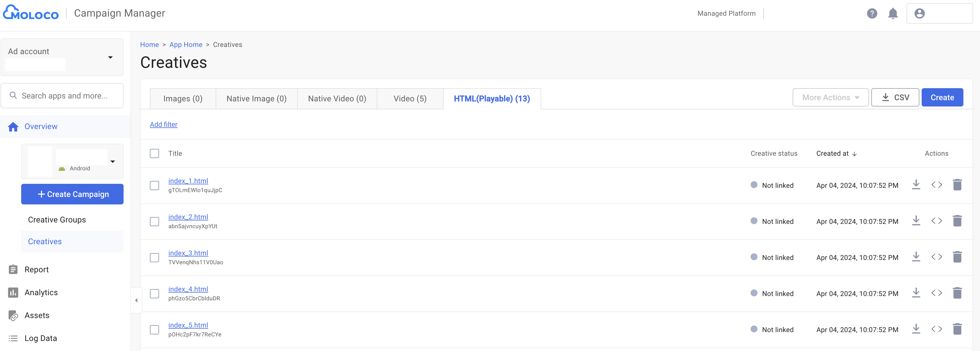Open the help question mark icon
Image resolution: width=980 pixels, height=351 pixels.
click(x=872, y=13)
